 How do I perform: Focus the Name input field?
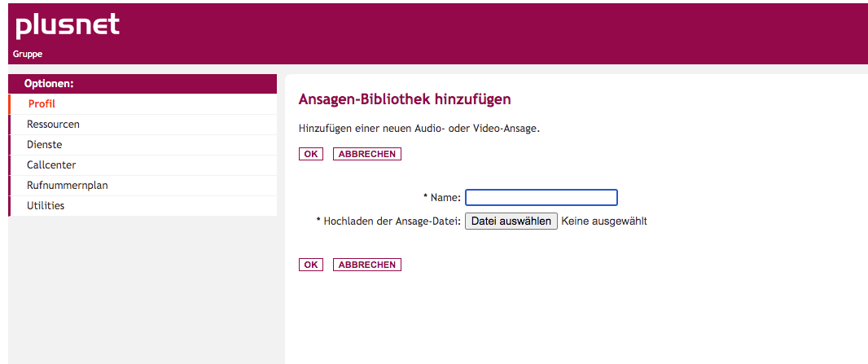point(541,198)
